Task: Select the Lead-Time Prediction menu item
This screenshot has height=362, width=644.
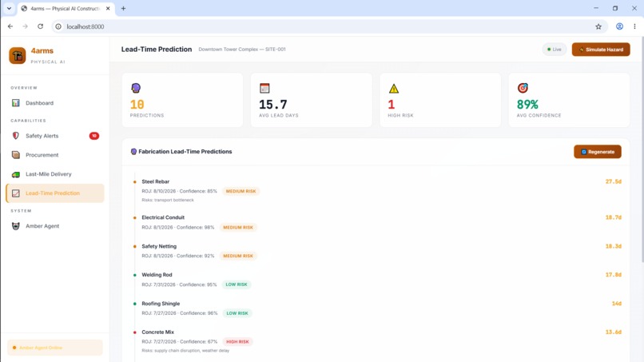Action: [x=55, y=193]
